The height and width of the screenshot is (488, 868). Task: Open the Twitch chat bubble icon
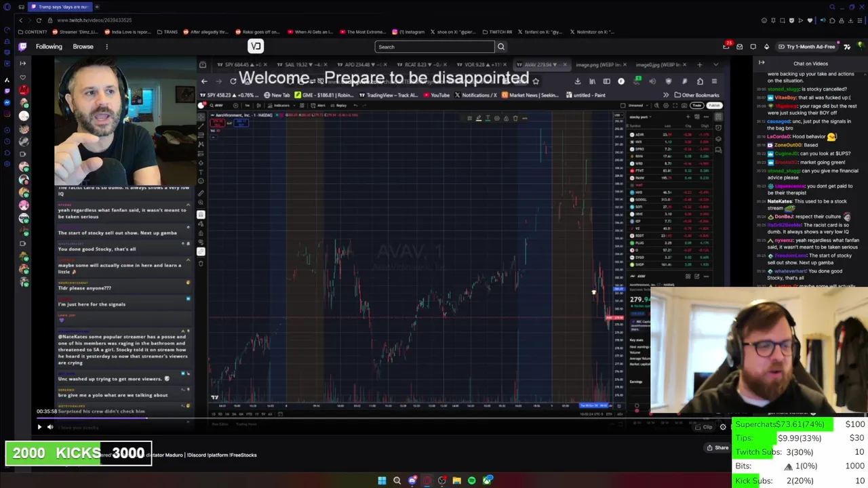click(x=753, y=47)
